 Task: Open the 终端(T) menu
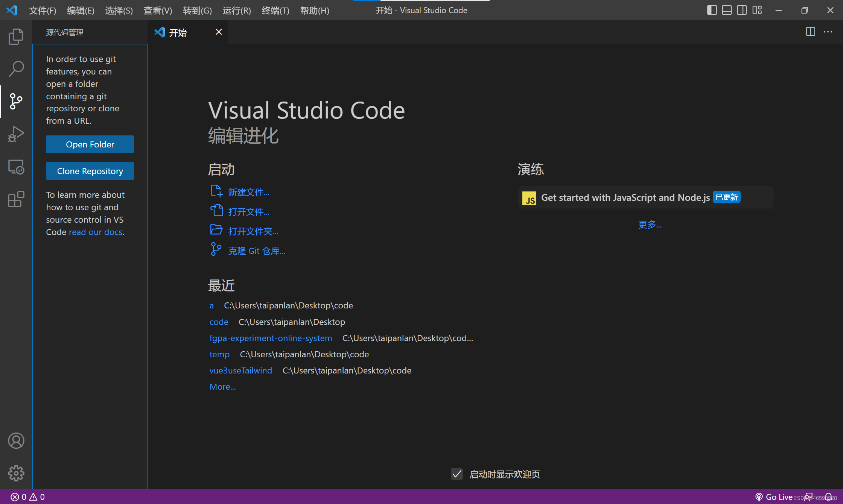(275, 10)
